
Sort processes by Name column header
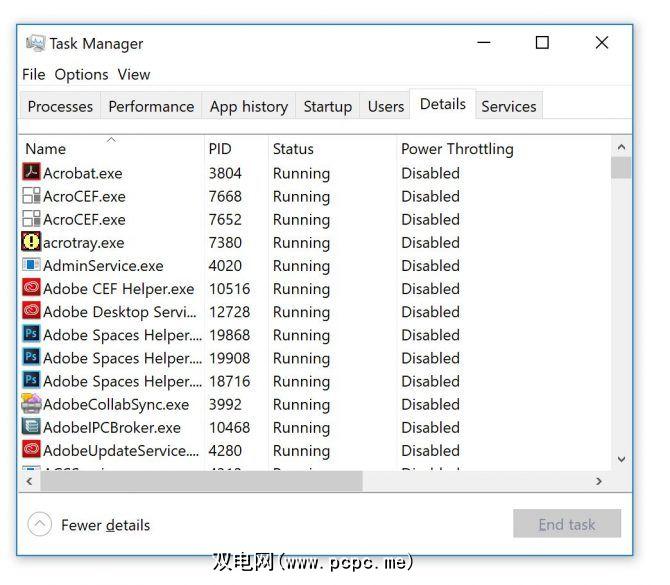tap(45, 149)
